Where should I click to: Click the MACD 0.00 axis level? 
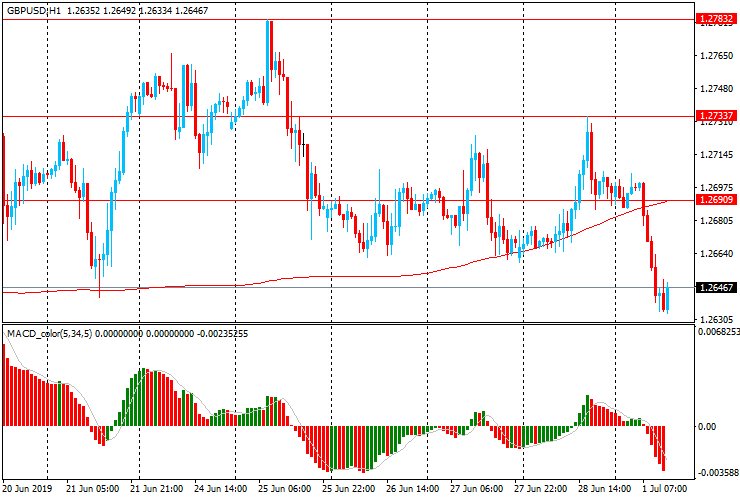pos(707,426)
